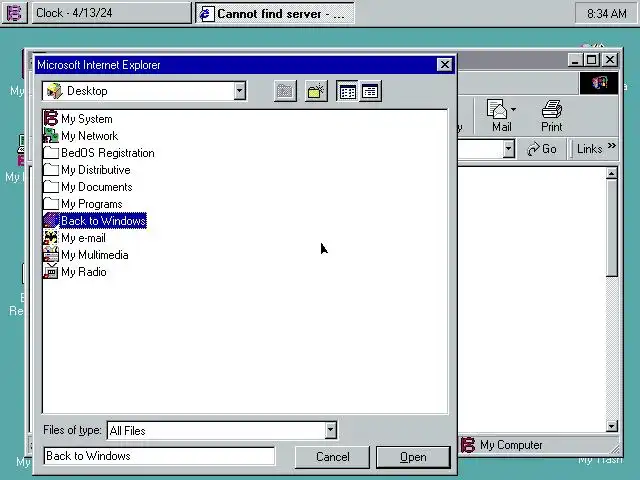Image resolution: width=640 pixels, height=480 pixels.
Task: Select the My Documents folder icon
Action: point(51,187)
